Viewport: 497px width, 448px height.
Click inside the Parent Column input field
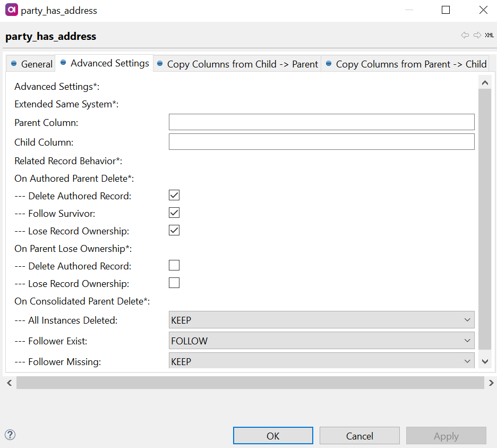321,122
